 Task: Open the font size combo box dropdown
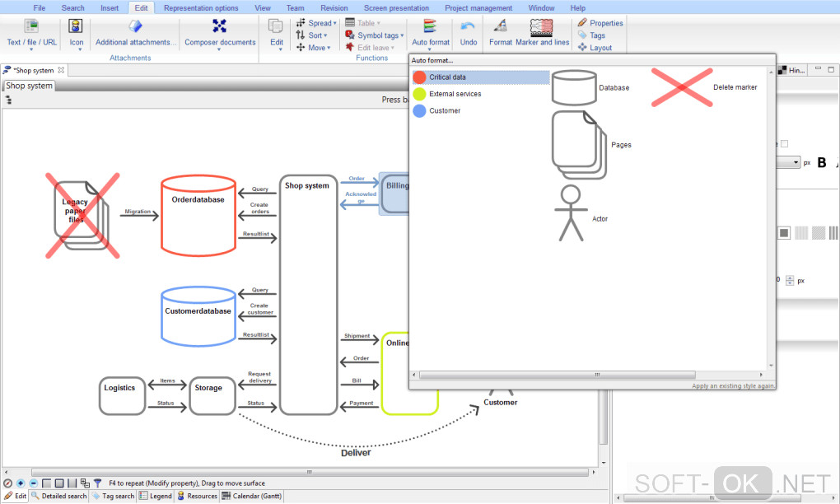click(796, 162)
